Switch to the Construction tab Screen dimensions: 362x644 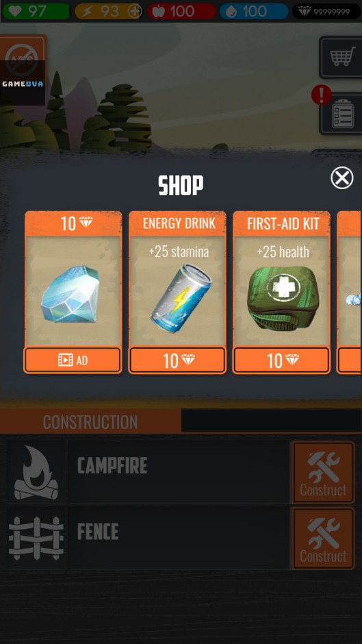pyautogui.click(x=90, y=421)
